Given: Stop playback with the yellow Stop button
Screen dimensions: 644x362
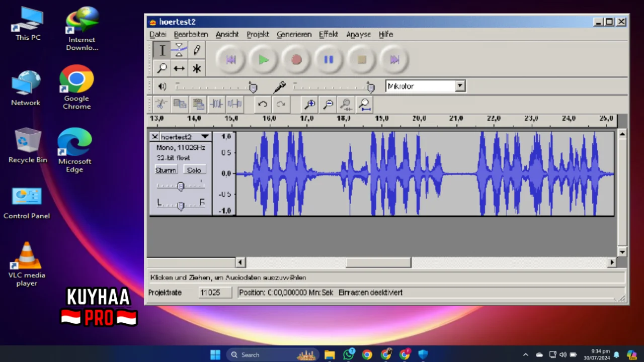Looking at the screenshot, I should (x=362, y=60).
